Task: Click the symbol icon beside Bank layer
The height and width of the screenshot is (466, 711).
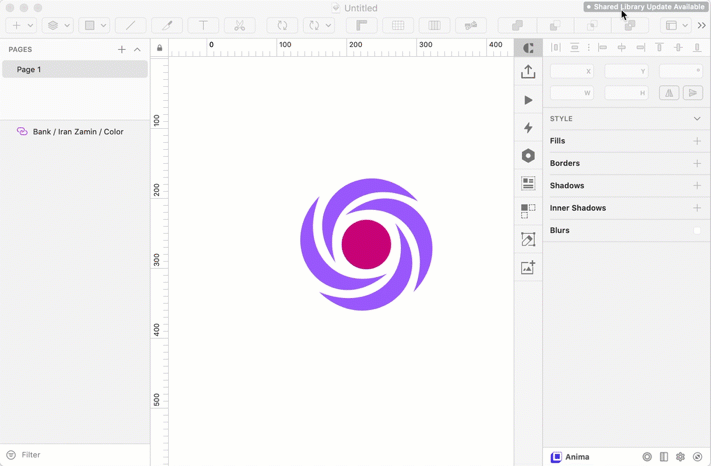Action: tap(22, 131)
